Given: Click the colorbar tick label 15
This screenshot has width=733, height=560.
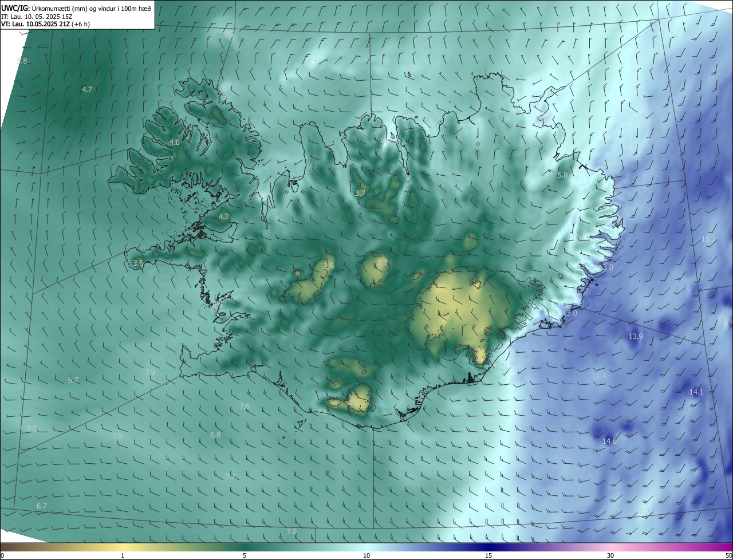Looking at the screenshot, I should pyautogui.click(x=488, y=555).
